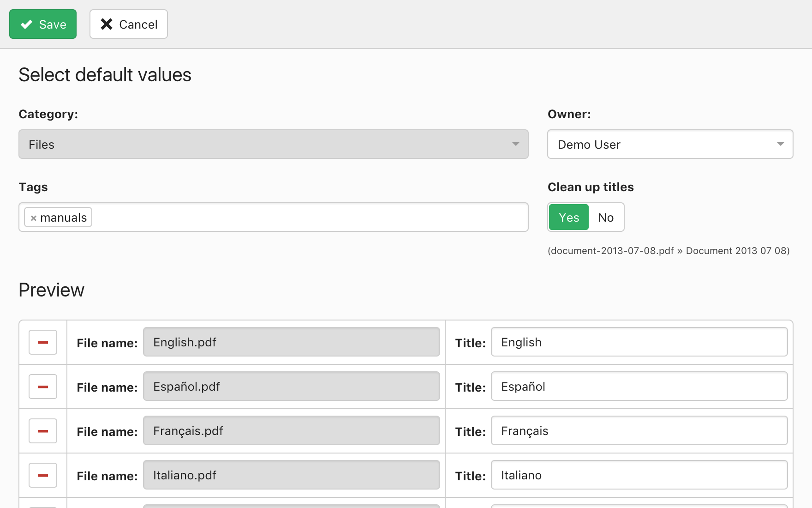
Task: Click the Italiano.pdf file name field
Action: (x=291, y=475)
